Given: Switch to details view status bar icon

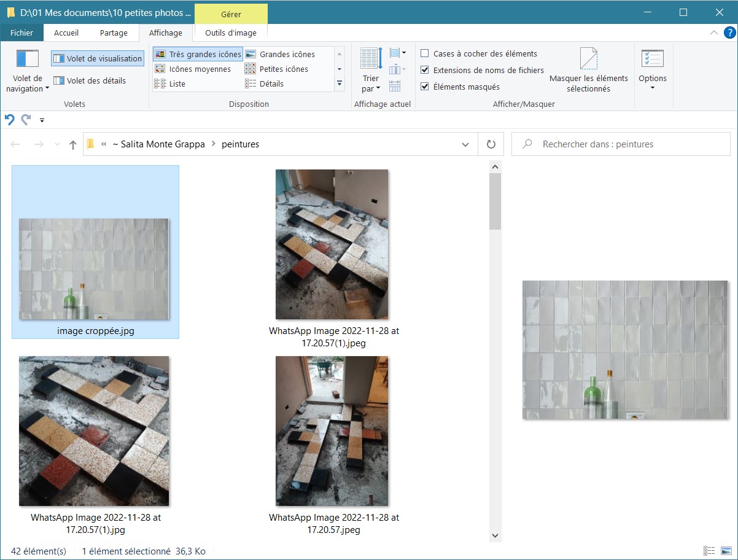Looking at the screenshot, I should coord(709,551).
